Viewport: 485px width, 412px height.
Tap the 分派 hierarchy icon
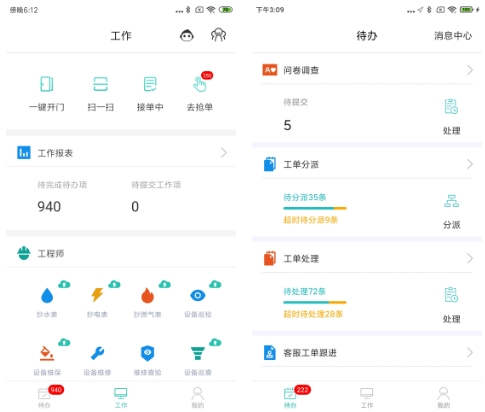coord(451,201)
